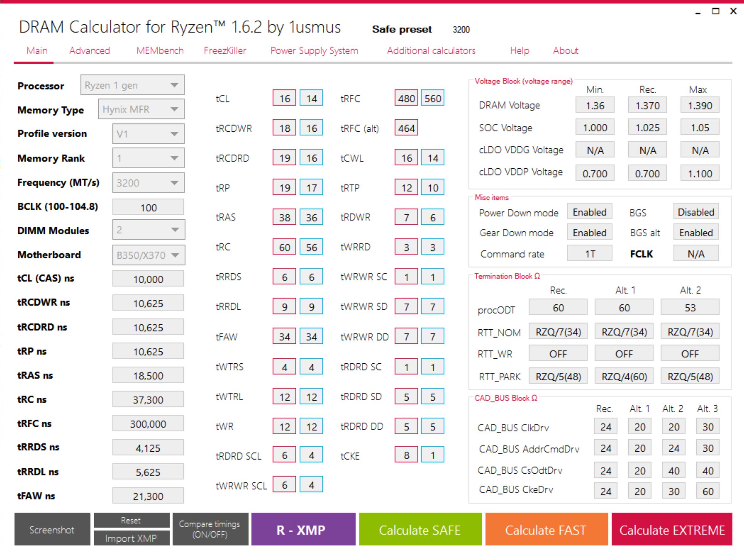
Task: Open the About tab
Action: pyautogui.click(x=565, y=51)
